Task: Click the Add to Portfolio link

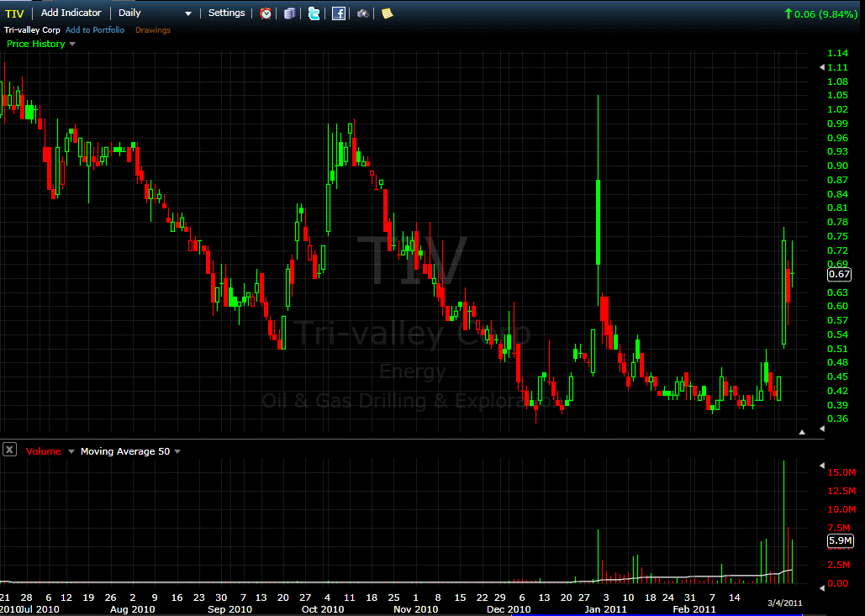Action: coord(95,29)
